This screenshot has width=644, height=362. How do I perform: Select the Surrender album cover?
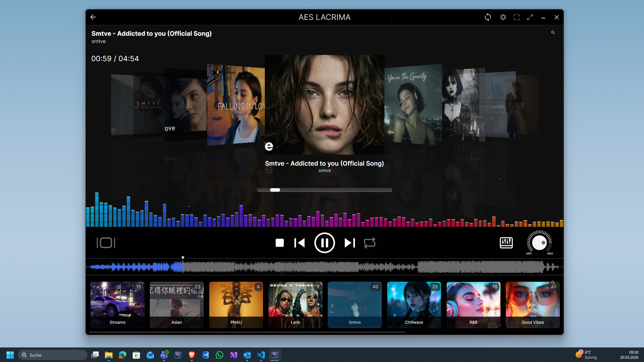500,104
